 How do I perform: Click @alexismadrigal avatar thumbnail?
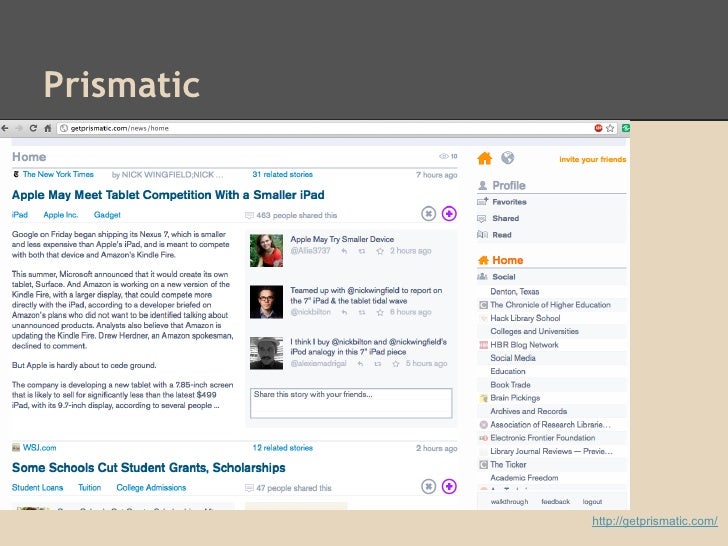click(x=266, y=353)
